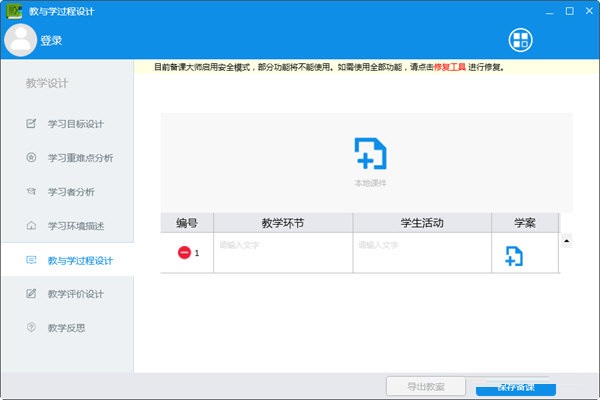
Task: Open the four-square app grid icon
Action: [x=520, y=40]
